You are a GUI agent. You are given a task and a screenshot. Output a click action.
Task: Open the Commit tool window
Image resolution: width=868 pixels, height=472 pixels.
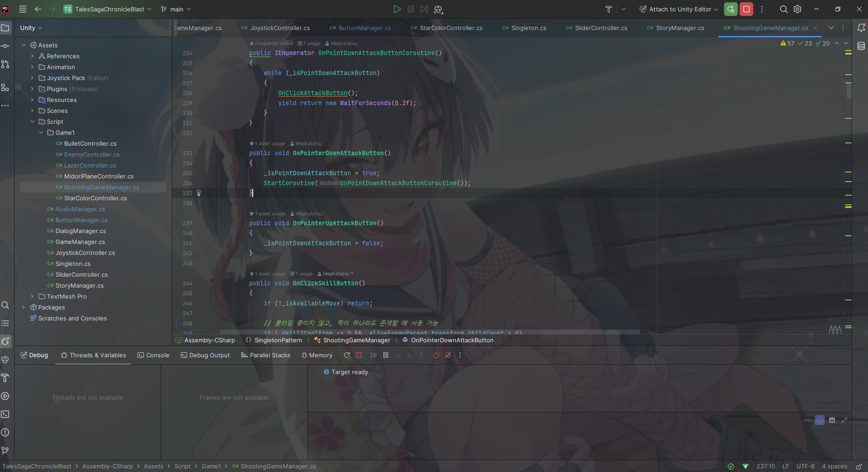5,46
